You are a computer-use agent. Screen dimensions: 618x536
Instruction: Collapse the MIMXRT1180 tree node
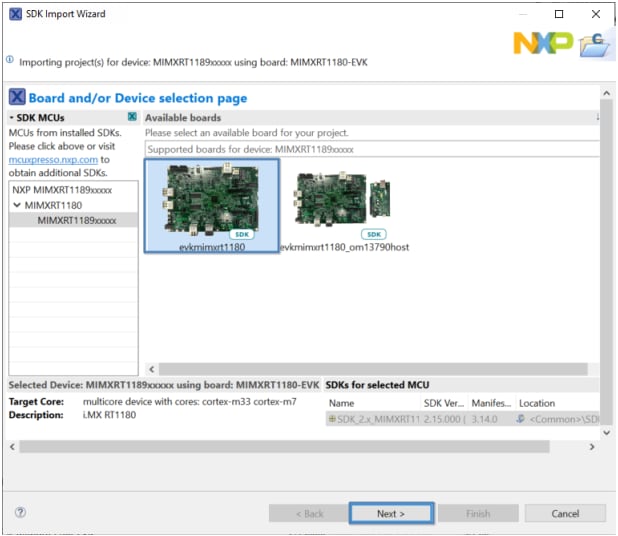tap(17, 204)
